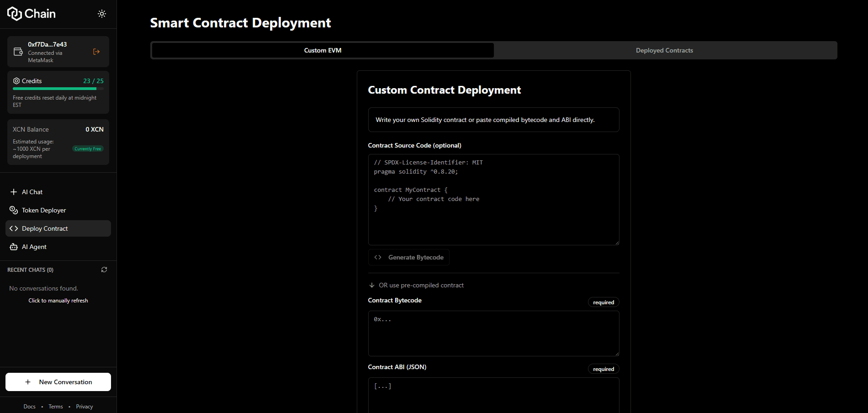The image size is (868, 413).
Task: Focus the Contract Bytecode input field
Action: coord(493,334)
